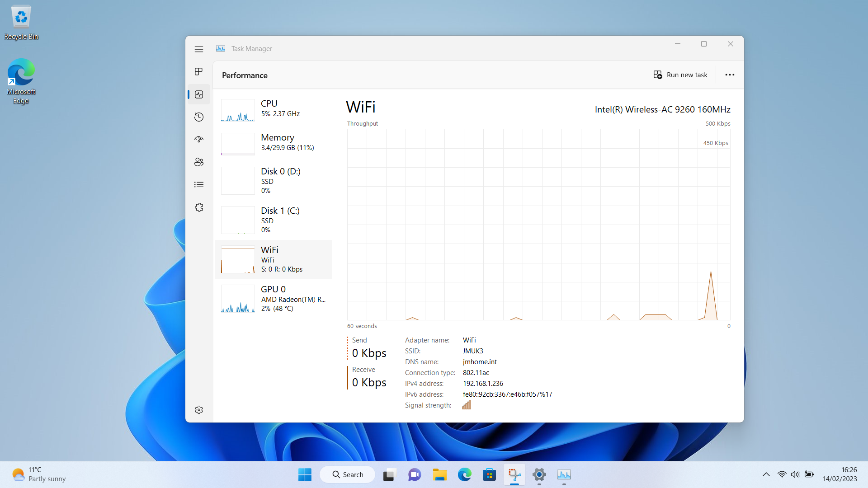Screen dimensions: 868x488
Task: Click the Task Manager title bar icon
Action: pyautogui.click(x=221, y=48)
